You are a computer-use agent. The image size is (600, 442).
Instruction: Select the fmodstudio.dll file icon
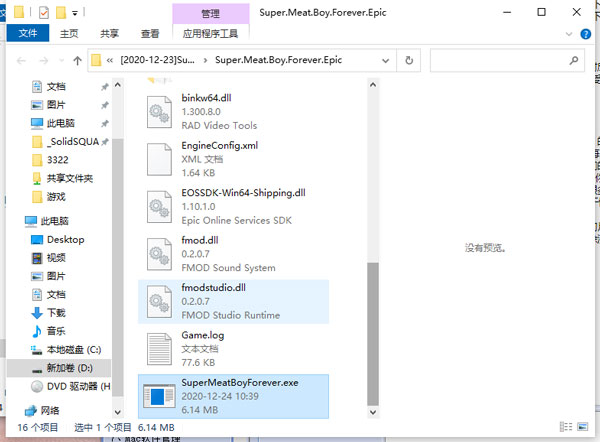coord(159,302)
